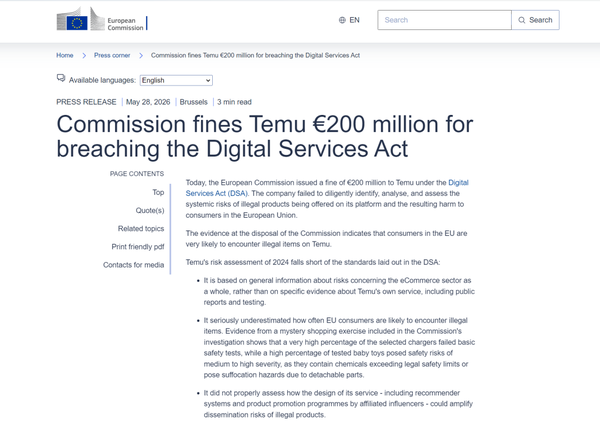
Task: Jump to Related topics section
Action: (141, 229)
